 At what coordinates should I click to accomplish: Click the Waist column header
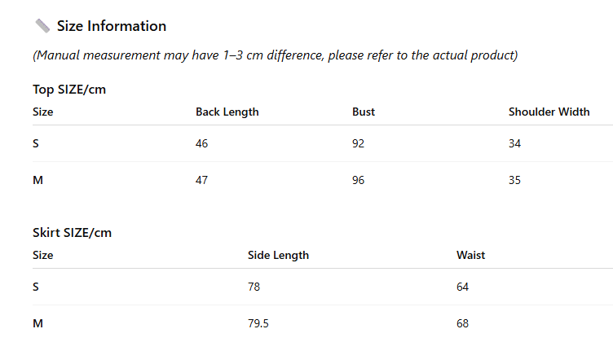click(x=470, y=255)
